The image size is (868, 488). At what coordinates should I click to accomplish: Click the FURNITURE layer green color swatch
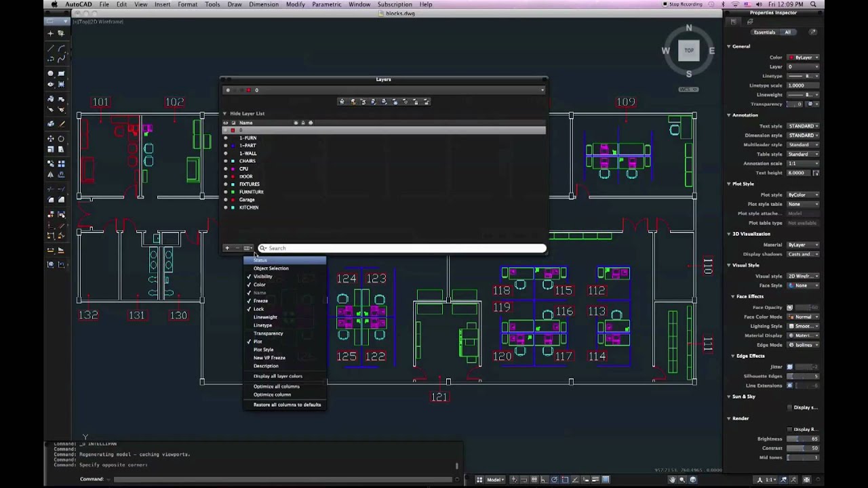[233, 192]
